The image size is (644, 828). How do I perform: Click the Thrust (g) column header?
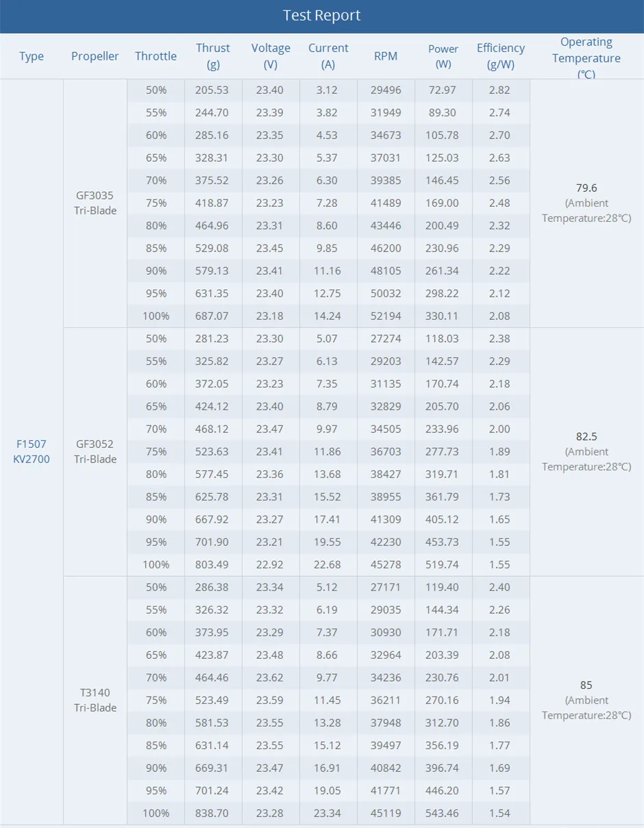pos(213,56)
